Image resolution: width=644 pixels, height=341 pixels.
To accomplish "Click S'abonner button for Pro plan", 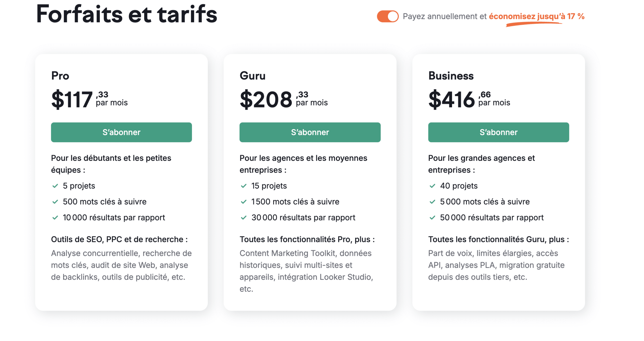I will pyautogui.click(x=121, y=132).
